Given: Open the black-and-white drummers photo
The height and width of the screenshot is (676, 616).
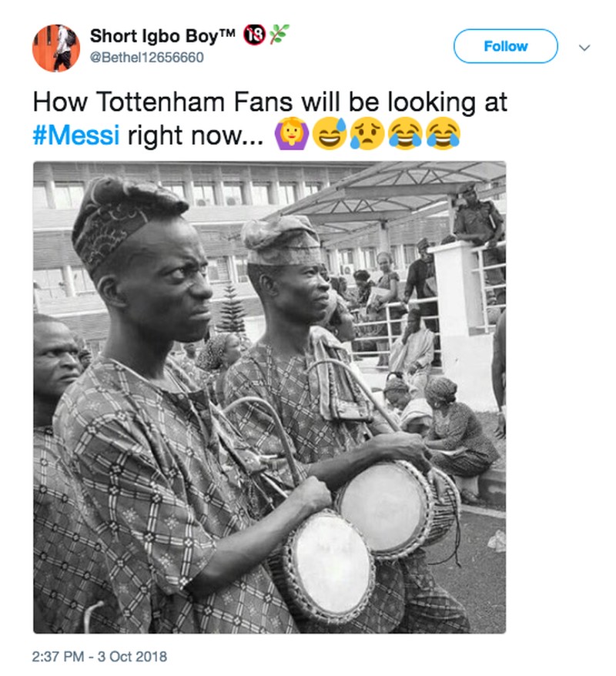Looking at the screenshot, I should tap(269, 397).
